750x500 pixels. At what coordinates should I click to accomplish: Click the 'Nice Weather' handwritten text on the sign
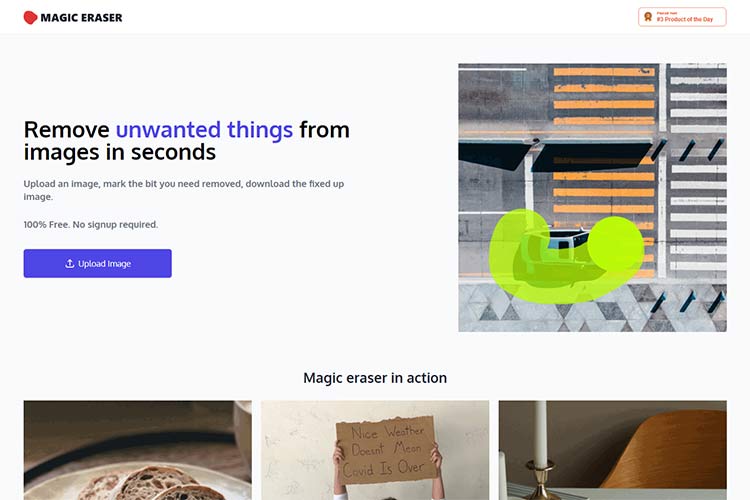(387, 432)
